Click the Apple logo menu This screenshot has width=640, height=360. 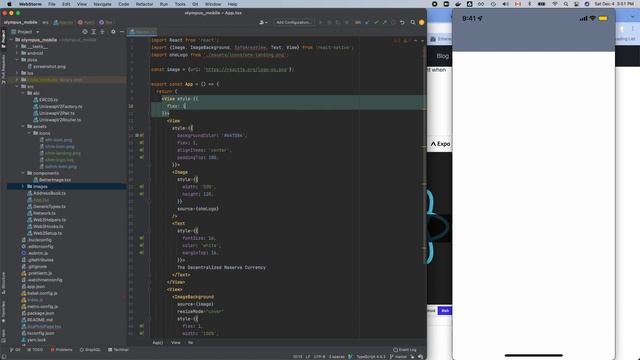[x=9, y=4]
